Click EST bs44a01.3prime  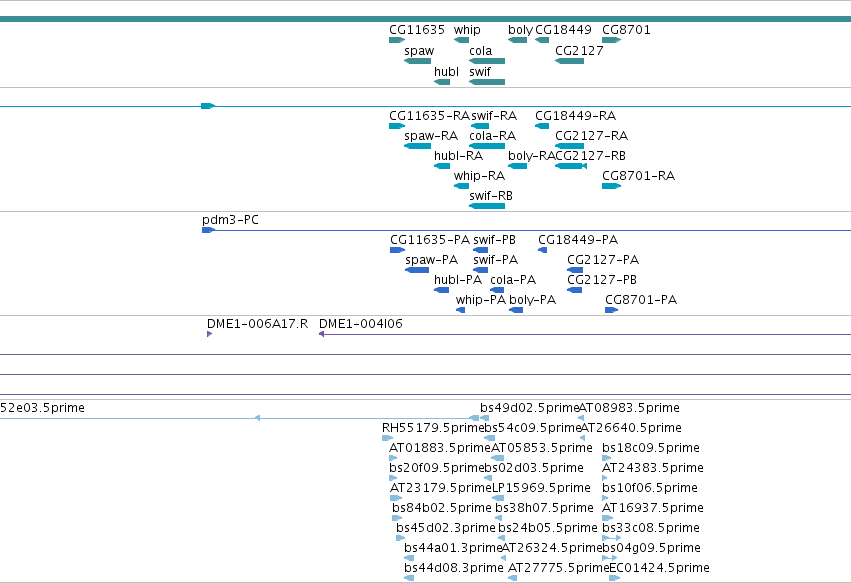409,558
